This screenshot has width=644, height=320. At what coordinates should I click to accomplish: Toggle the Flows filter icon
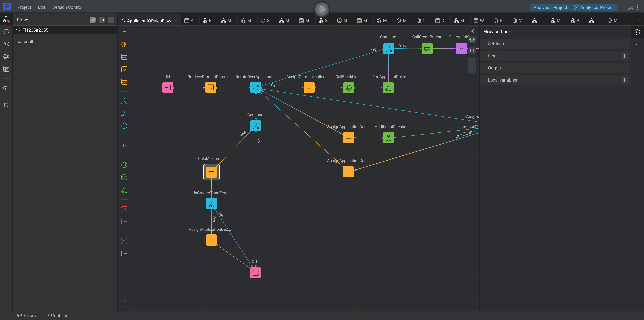93,20
